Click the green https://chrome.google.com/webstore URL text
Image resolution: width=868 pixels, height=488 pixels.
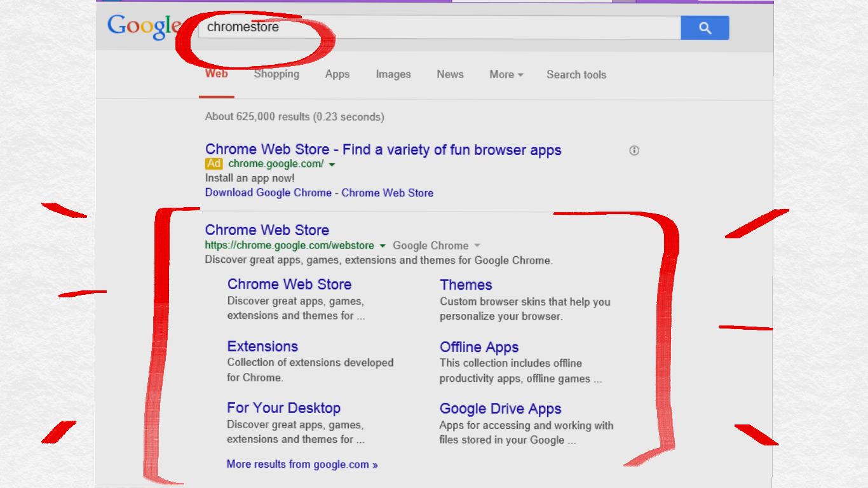pos(289,245)
